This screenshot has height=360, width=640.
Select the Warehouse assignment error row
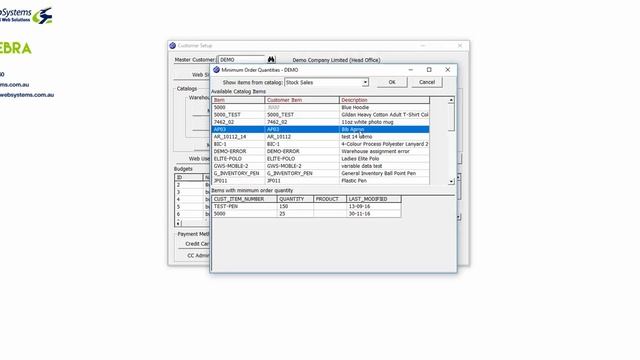320,151
